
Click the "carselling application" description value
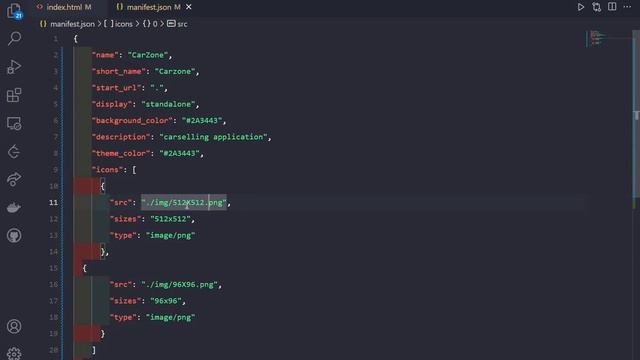point(213,137)
